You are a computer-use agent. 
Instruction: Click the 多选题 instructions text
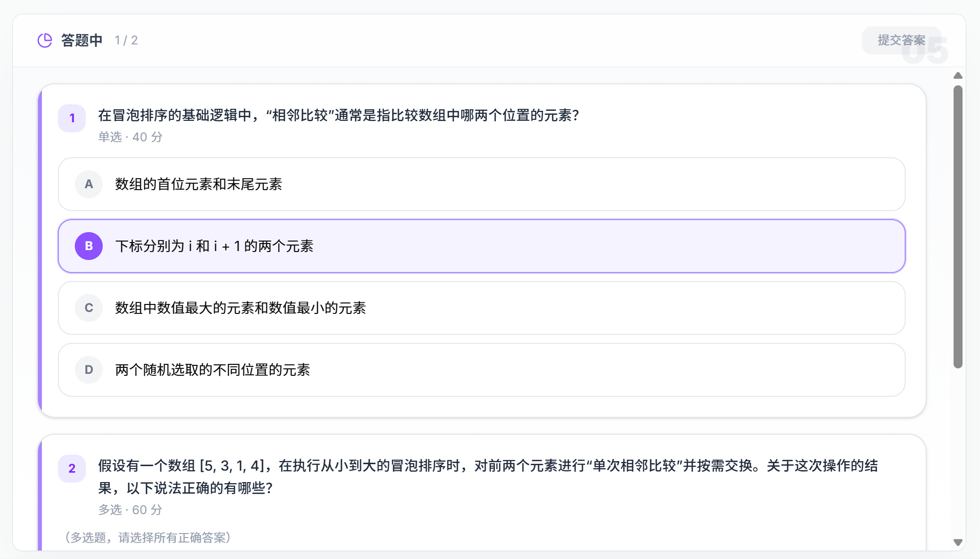tap(148, 538)
